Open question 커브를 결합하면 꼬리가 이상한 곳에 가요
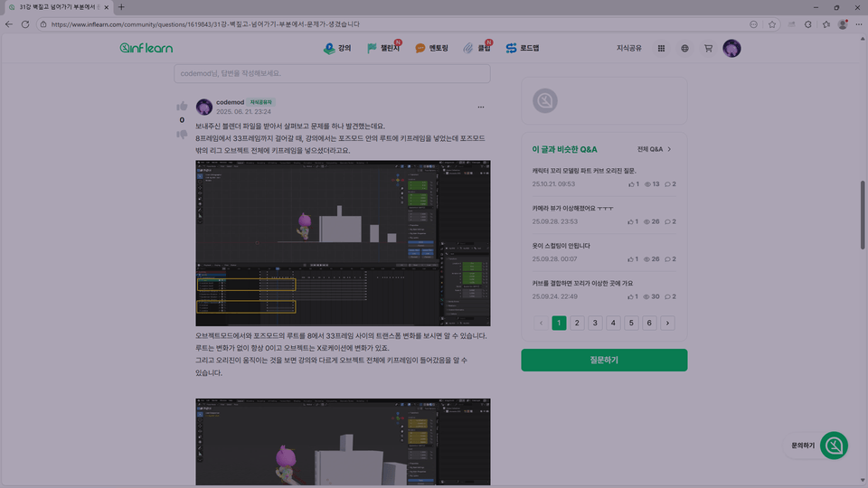This screenshot has width=868, height=488. click(x=582, y=283)
